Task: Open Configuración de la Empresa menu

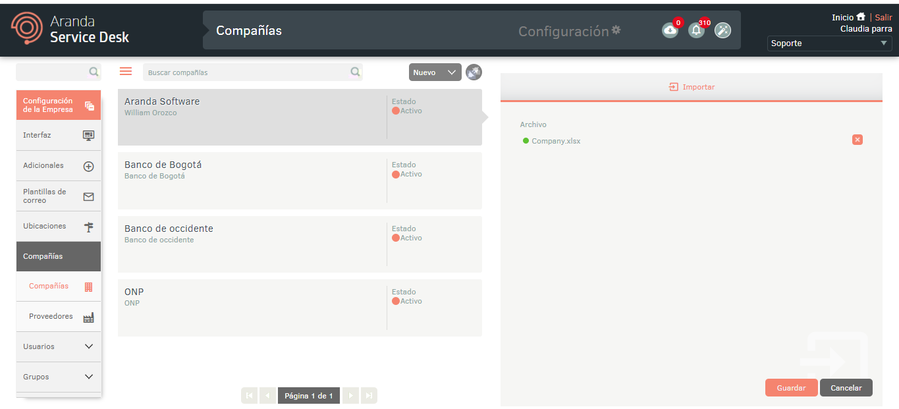Action: 58,105
